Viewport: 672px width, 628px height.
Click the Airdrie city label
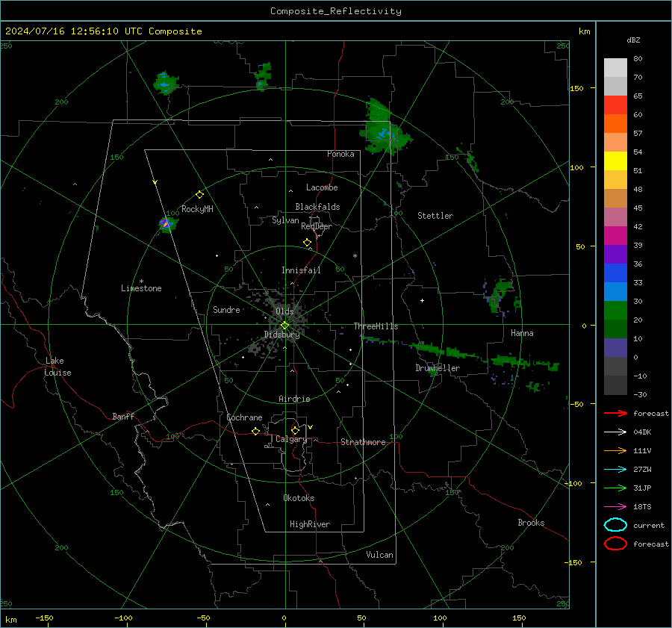coord(294,399)
